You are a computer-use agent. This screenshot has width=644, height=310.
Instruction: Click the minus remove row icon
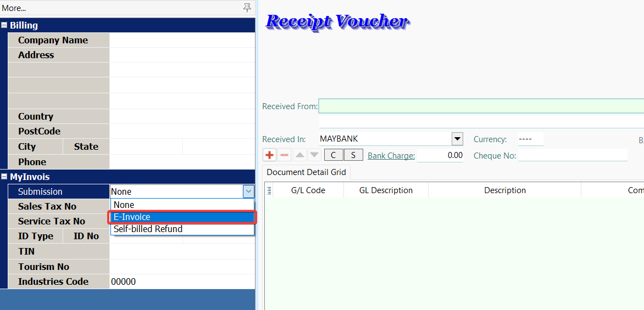(284, 155)
